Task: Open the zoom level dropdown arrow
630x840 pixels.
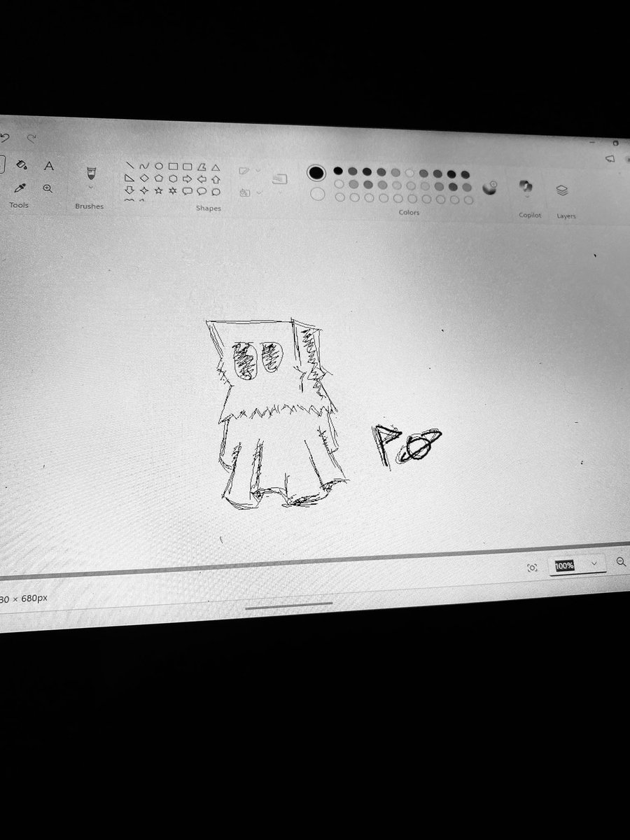Action: 596,563
